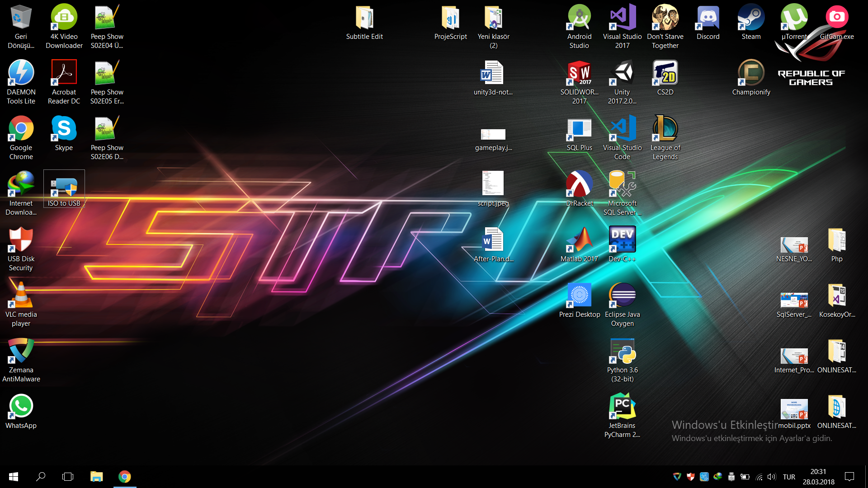Launch Matlab 2017
Image resolution: width=868 pixels, height=488 pixels.
click(579, 244)
